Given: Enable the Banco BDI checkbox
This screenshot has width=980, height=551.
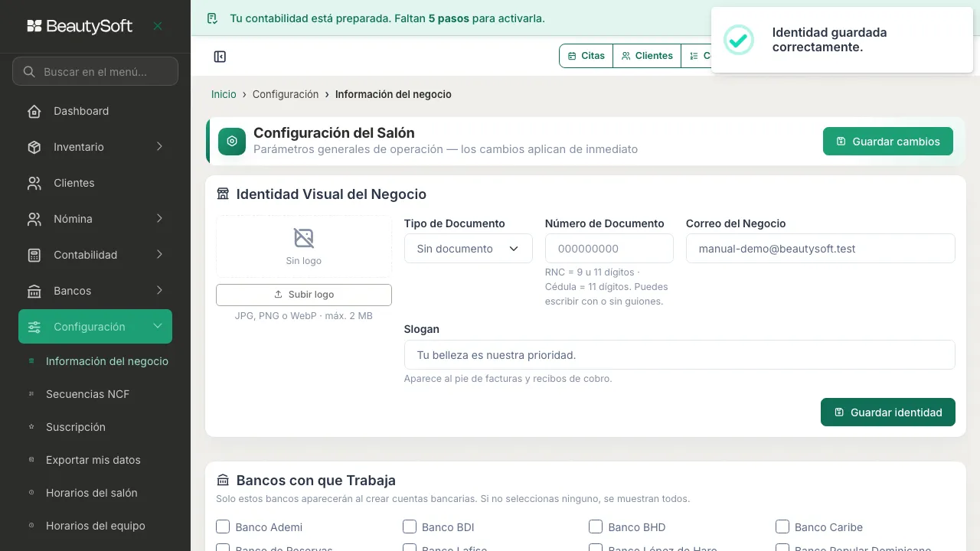Looking at the screenshot, I should [410, 527].
